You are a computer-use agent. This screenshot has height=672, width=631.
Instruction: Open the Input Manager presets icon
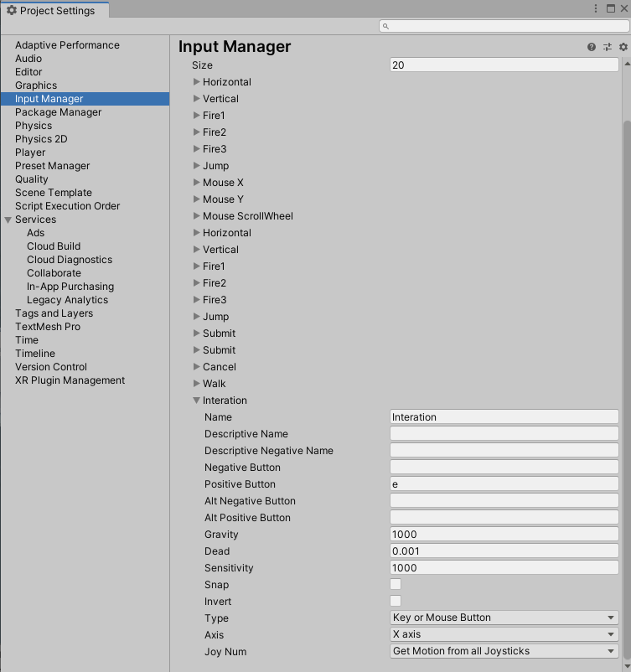[608, 47]
